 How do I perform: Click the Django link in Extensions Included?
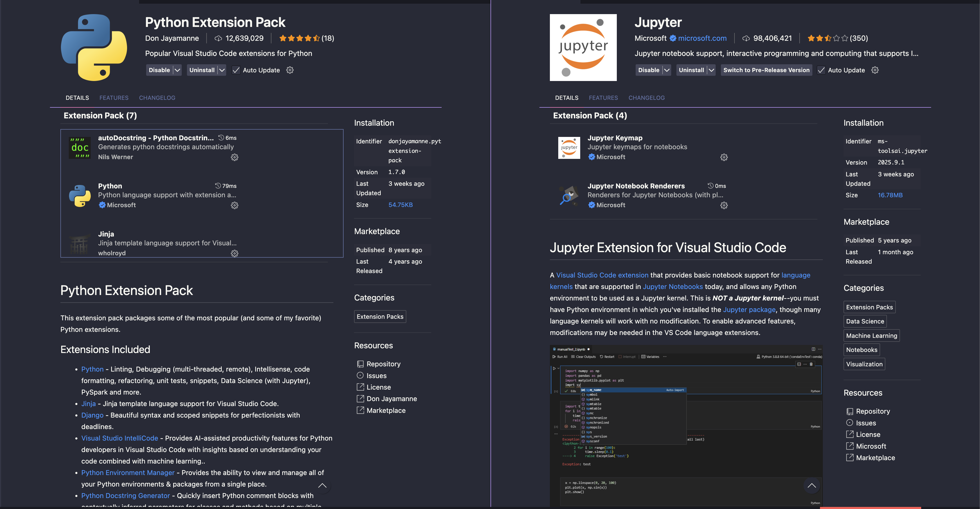(93, 415)
